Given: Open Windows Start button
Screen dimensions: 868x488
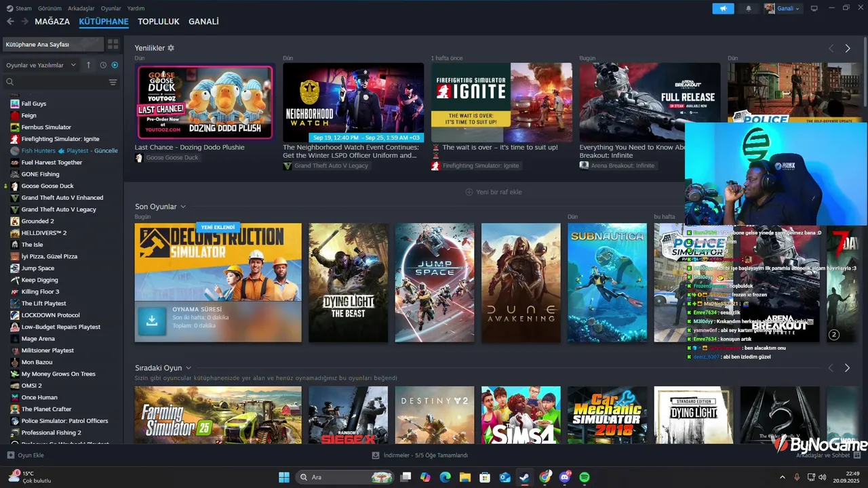Looking at the screenshot, I should tap(283, 477).
